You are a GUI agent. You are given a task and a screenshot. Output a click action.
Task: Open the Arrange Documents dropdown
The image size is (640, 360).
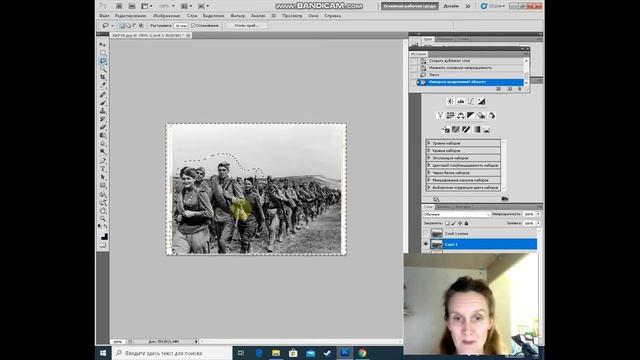pos(186,6)
